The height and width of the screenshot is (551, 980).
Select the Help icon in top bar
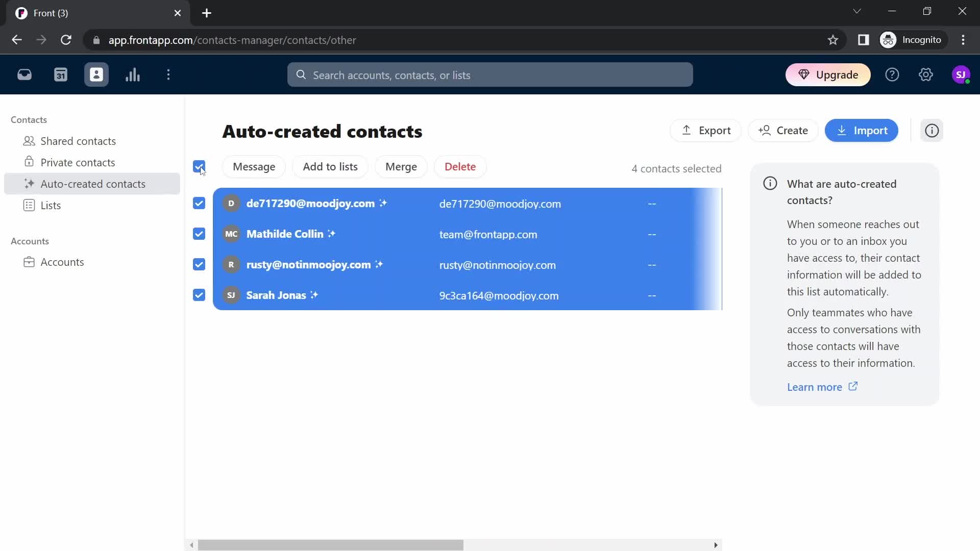click(893, 74)
